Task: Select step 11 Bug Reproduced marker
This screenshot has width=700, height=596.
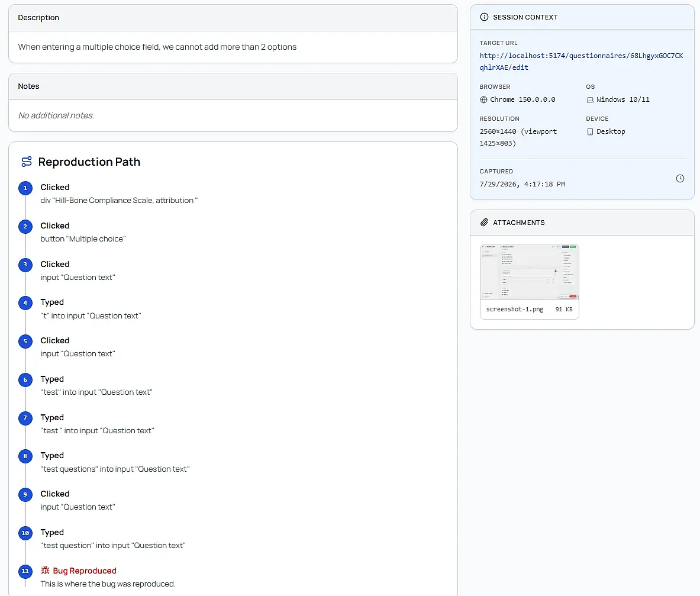Action: tap(25, 571)
